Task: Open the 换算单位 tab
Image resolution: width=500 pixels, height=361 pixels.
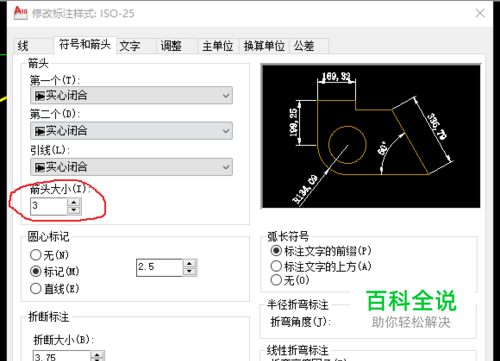Action: pyautogui.click(x=264, y=46)
